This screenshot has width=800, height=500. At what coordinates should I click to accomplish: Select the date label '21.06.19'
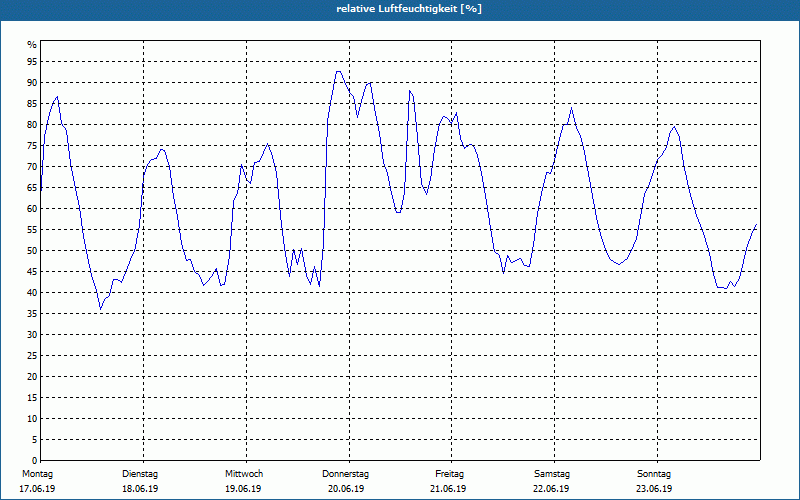pos(448,489)
